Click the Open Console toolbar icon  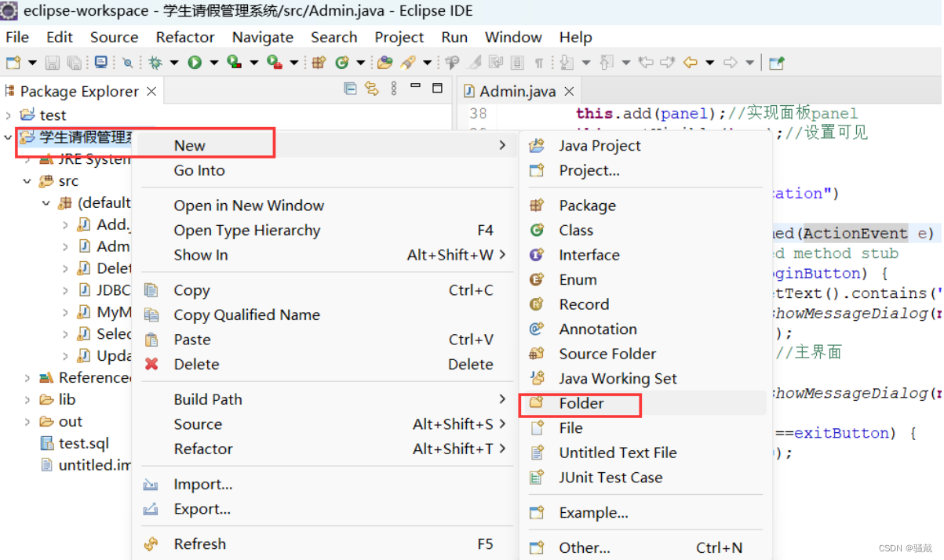click(101, 62)
